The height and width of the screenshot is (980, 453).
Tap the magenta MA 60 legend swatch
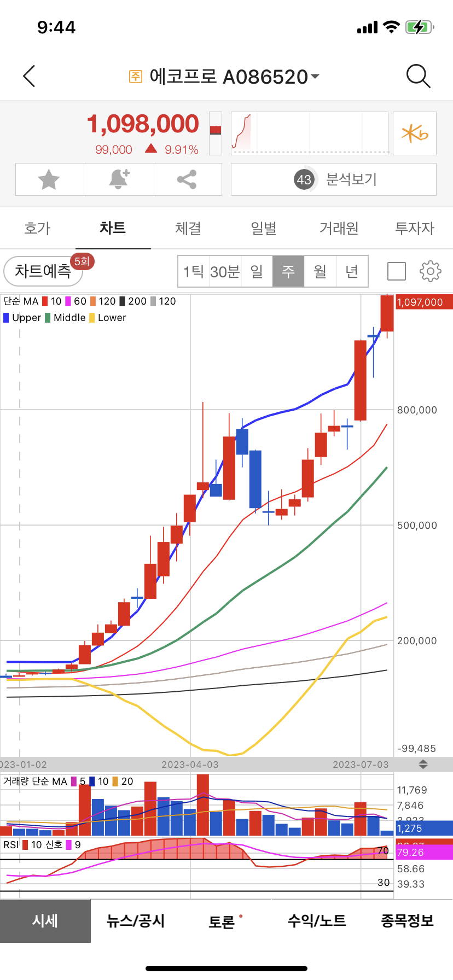68,301
